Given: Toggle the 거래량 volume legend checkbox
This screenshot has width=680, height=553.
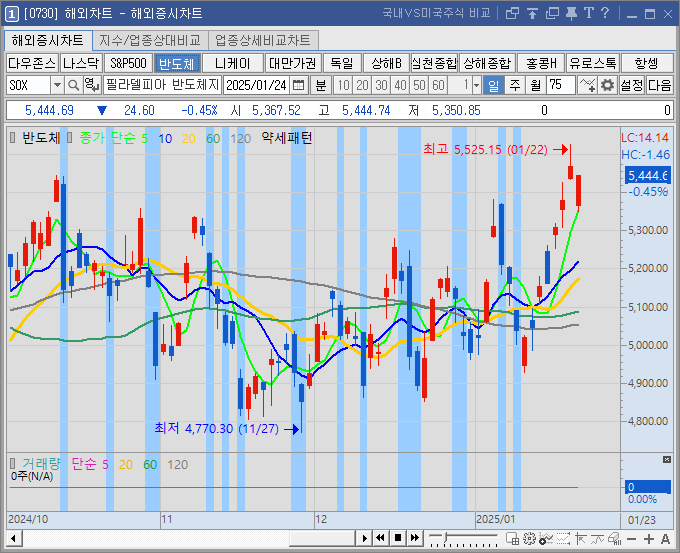Looking at the screenshot, I should 13,464.
